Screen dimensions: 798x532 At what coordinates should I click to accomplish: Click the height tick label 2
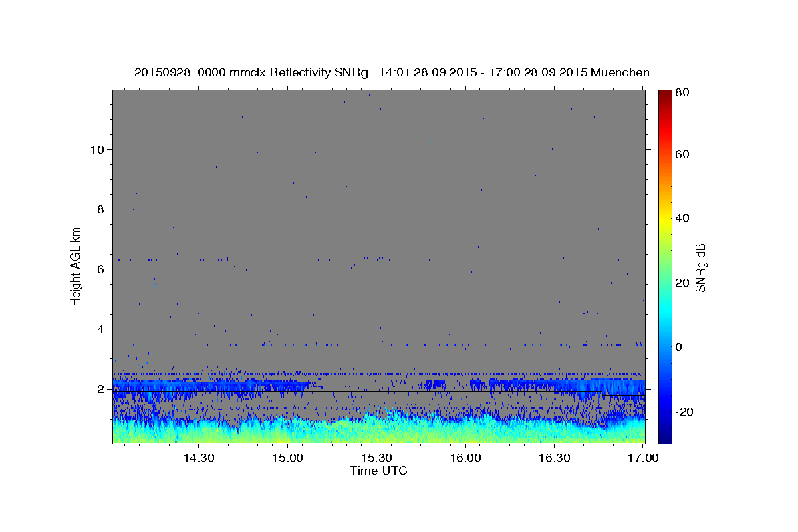click(101, 388)
